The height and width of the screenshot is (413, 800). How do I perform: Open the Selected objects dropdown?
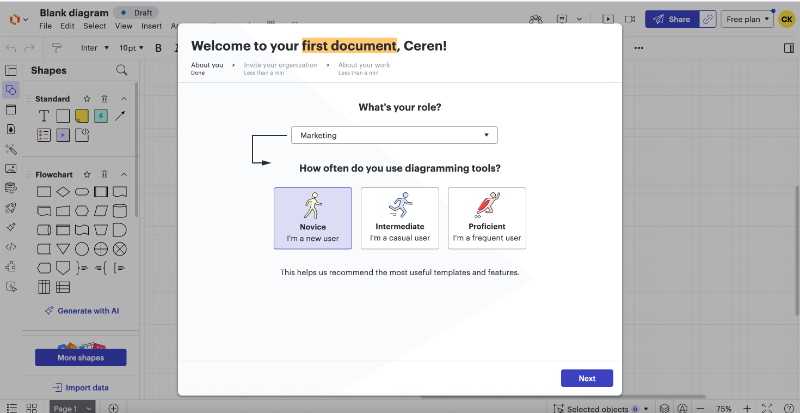[x=603, y=408]
